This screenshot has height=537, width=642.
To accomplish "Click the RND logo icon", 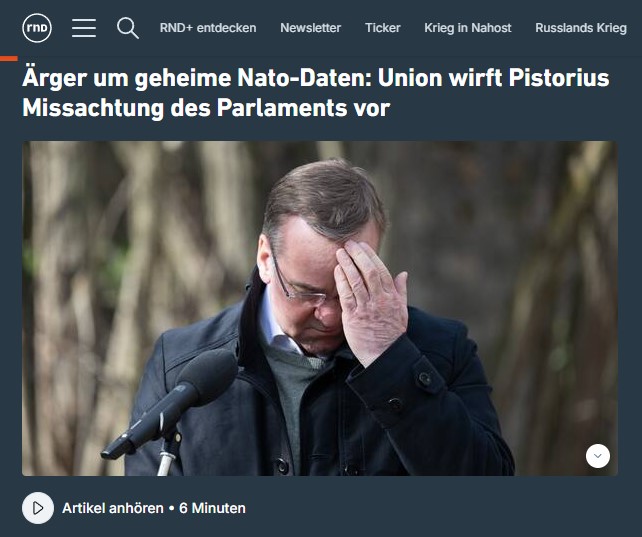I will coord(37,28).
